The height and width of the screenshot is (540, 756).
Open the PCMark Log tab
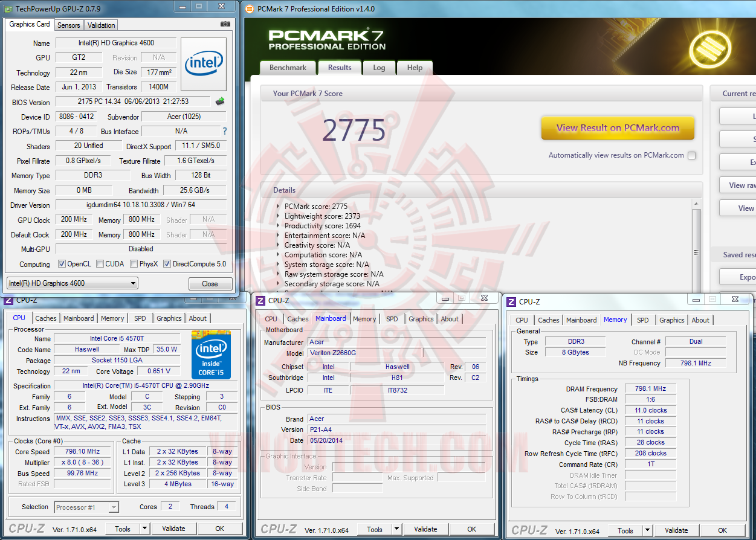click(379, 68)
